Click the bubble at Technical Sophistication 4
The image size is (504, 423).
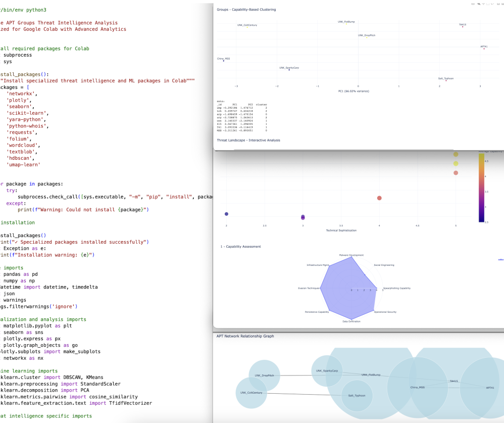pyautogui.click(x=379, y=198)
